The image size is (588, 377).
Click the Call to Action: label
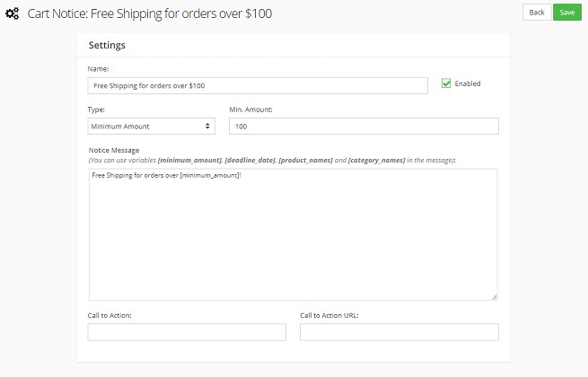(x=110, y=315)
